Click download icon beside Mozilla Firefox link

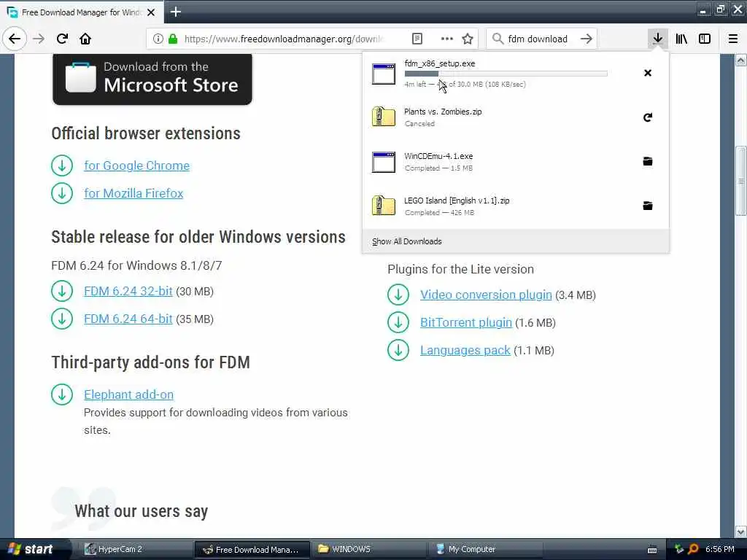pos(62,193)
